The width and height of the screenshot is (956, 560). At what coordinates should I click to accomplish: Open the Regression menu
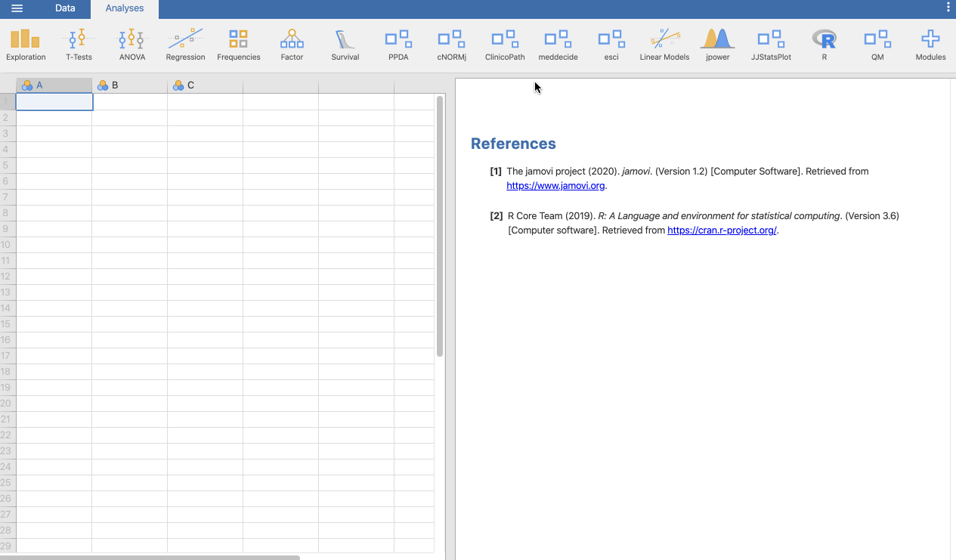point(185,45)
